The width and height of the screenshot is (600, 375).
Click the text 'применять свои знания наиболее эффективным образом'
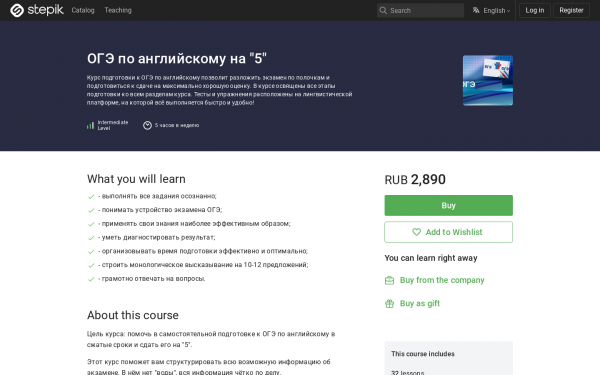(x=196, y=223)
